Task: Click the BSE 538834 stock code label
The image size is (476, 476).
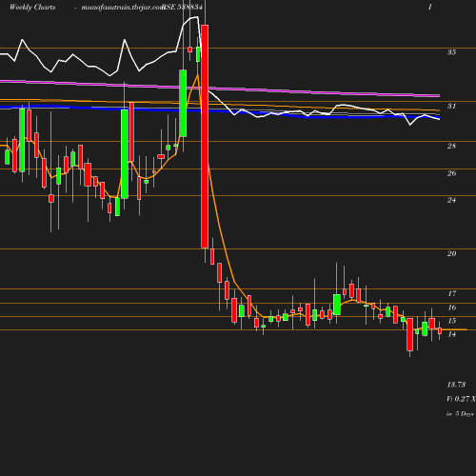Action: [x=182, y=7]
